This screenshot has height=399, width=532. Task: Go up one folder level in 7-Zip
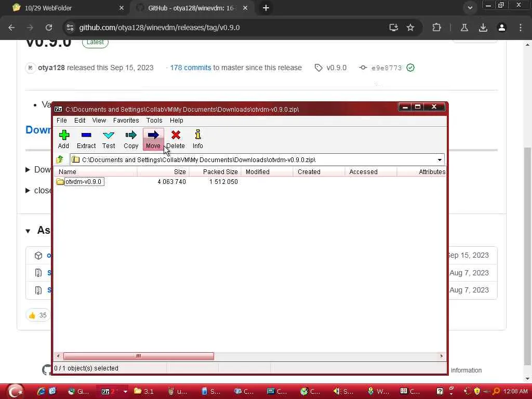click(x=60, y=159)
